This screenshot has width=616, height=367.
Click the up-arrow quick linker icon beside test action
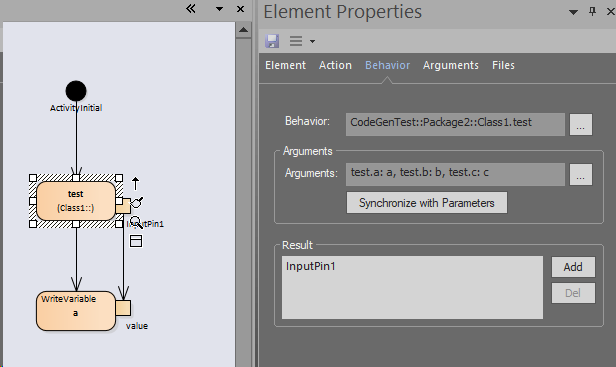click(x=136, y=184)
